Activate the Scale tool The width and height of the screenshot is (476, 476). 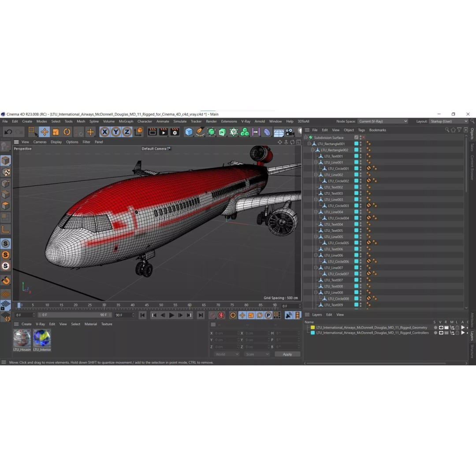point(56,132)
